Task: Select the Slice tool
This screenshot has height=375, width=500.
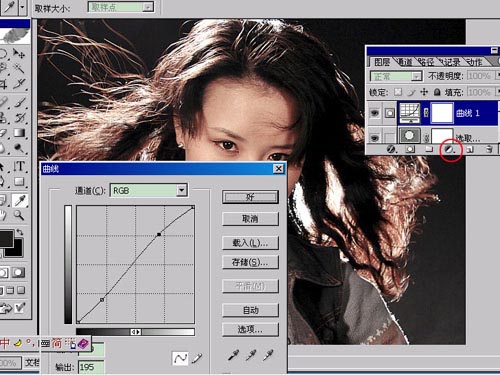Action: pyautogui.click(x=19, y=84)
